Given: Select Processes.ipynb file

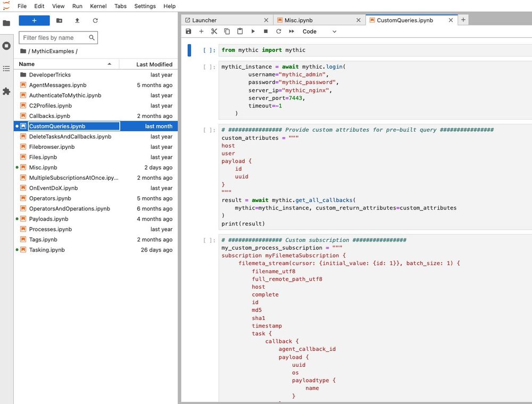Looking at the screenshot, I should coord(96,229).
